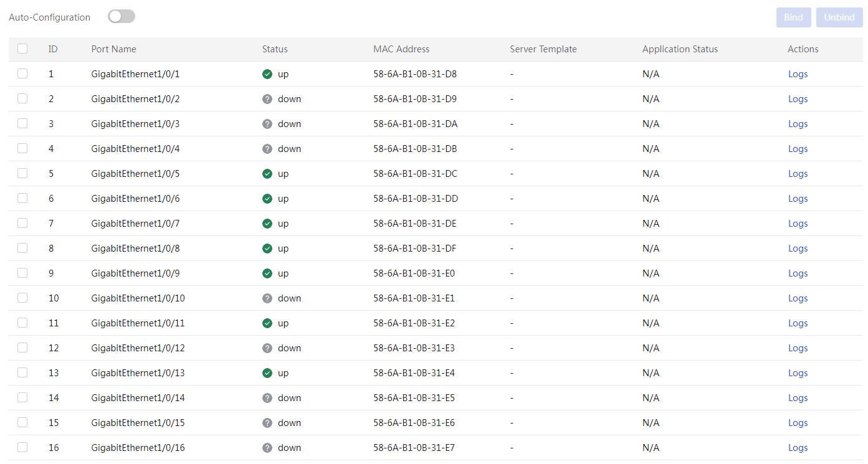Click port name GigabitEthernet1/0/8

click(135, 249)
